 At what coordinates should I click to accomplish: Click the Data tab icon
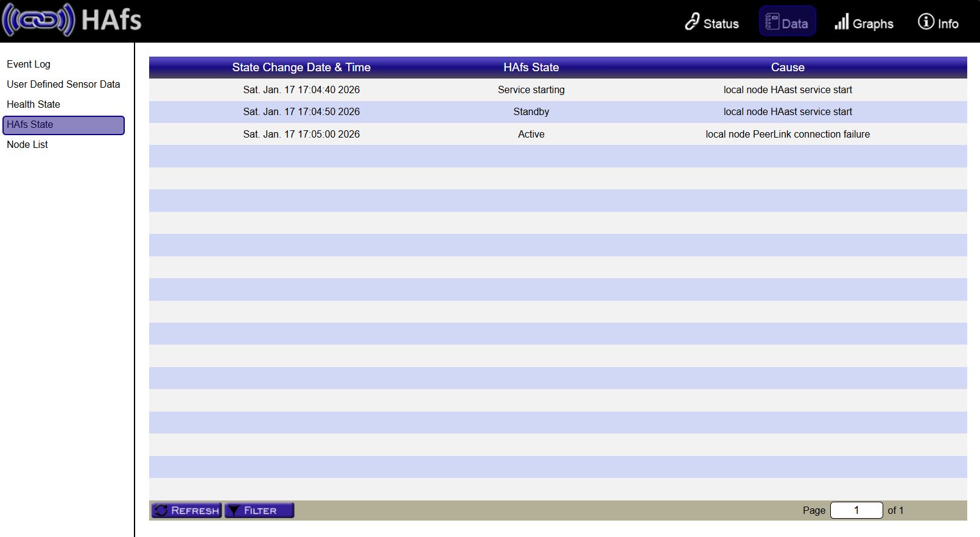point(772,22)
